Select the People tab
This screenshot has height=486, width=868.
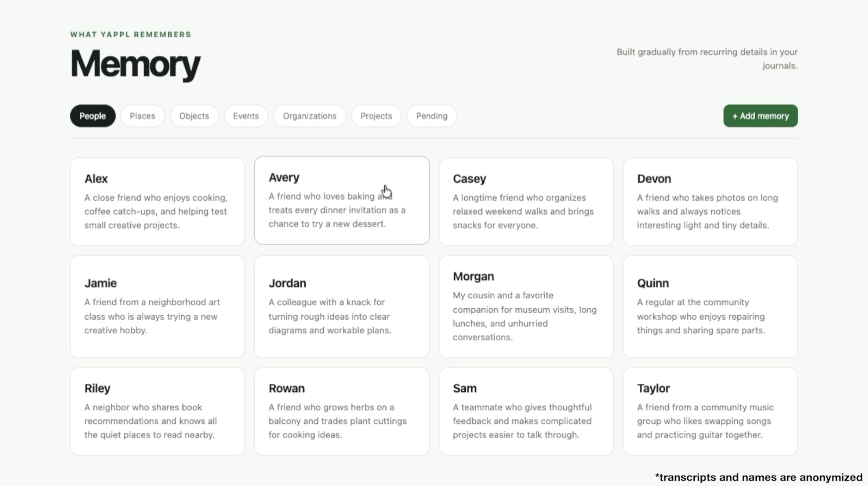click(x=92, y=116)
